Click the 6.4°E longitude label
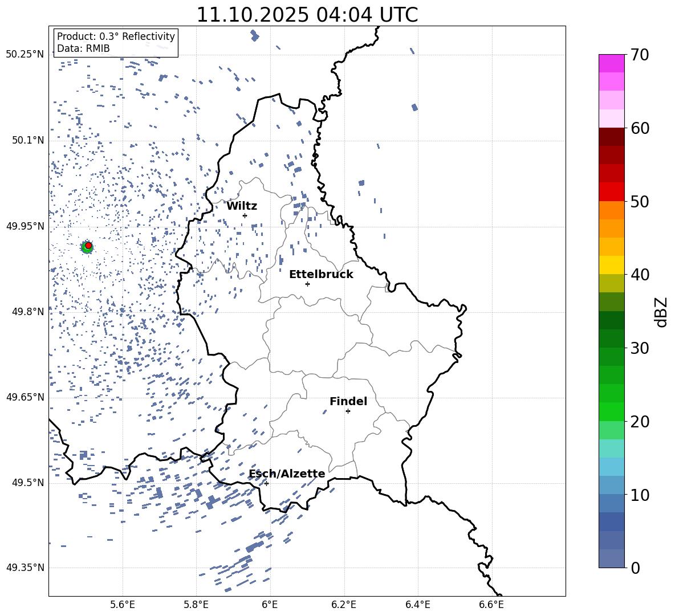Viewport: 675px width, 616px height. pos(418,605)
